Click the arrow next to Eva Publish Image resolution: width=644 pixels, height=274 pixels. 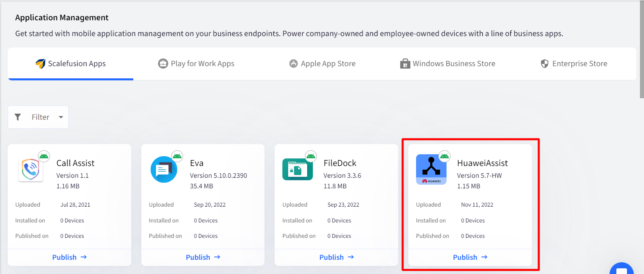(217, 257)
